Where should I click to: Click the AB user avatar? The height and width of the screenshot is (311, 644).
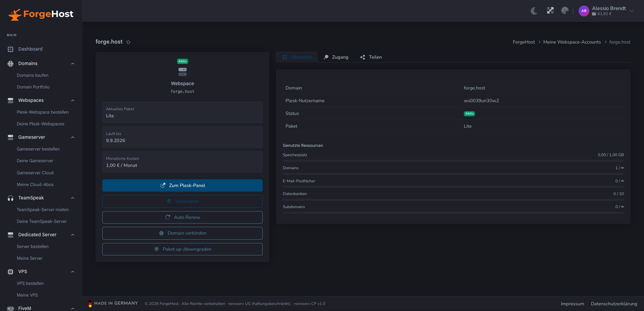584,11
